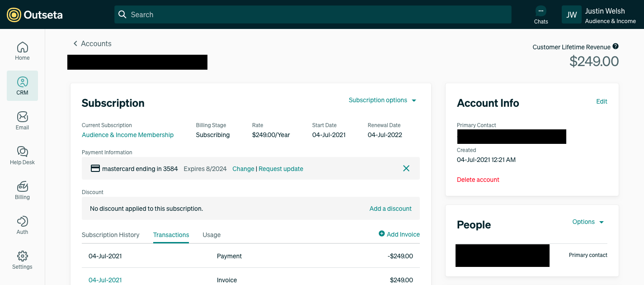Screen dimensions: 644x285
Task: Click the search magnifier icon
Action: [122, 14]
